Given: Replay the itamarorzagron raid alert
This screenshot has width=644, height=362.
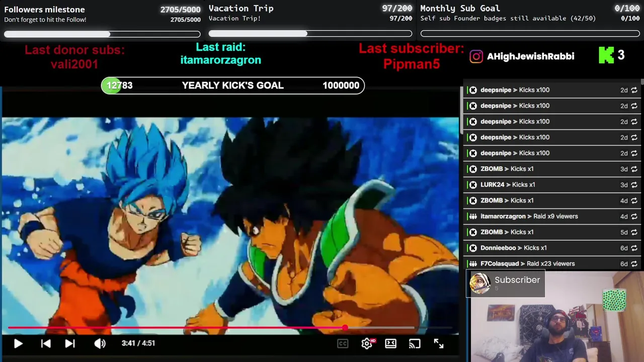Looking at the screenshot, I should click(x=634, y=216).
